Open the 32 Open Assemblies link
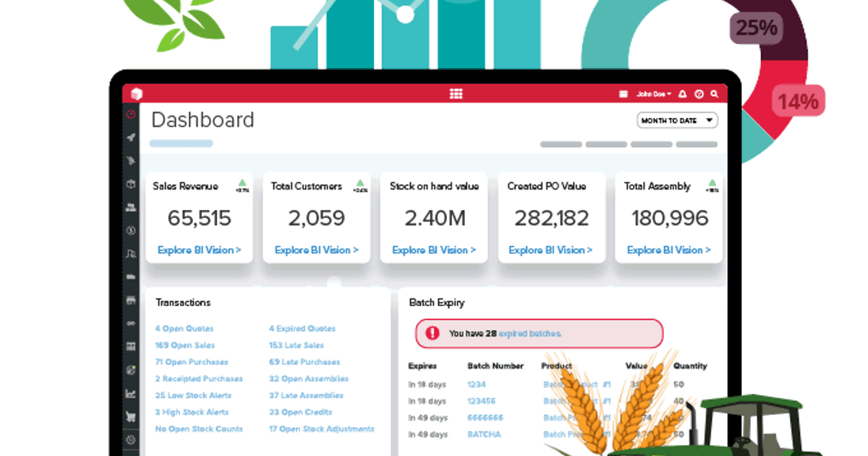The height and width of the screenshot is (456, 868). pyautogui.click(x=309, y=379)
